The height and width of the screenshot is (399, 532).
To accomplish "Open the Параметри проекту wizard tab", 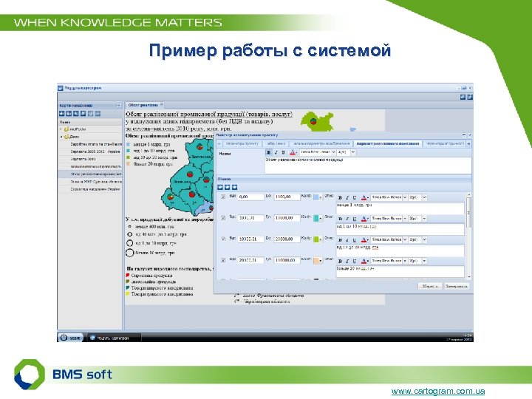I will pyautogui.click(x=242, y=144).
